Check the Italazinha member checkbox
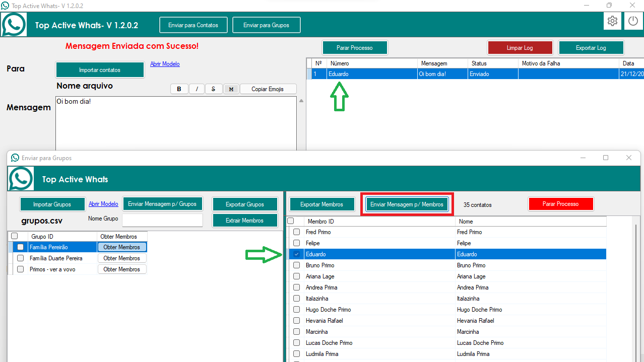The width and height of the screenshot is (644, 362). [x=297, y=299]
